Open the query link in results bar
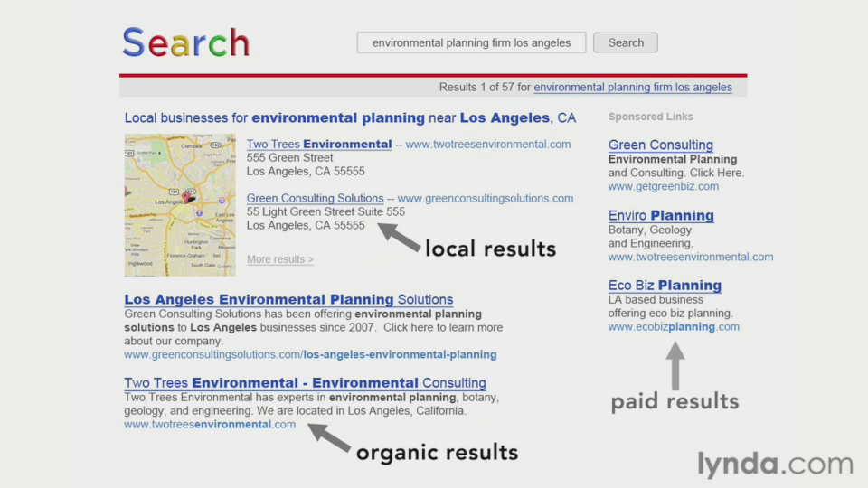The image size is (868, 488). pyautogui.click(x=633, y=88)
